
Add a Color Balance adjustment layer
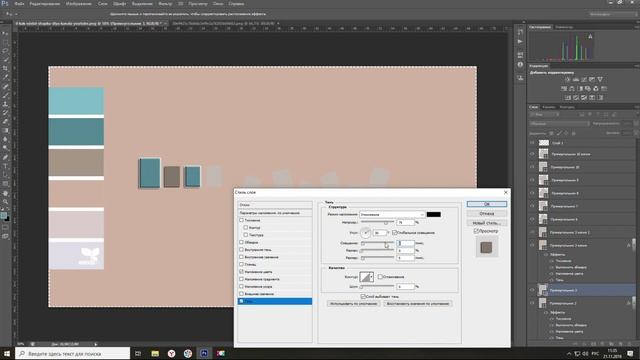click(572, 89)
